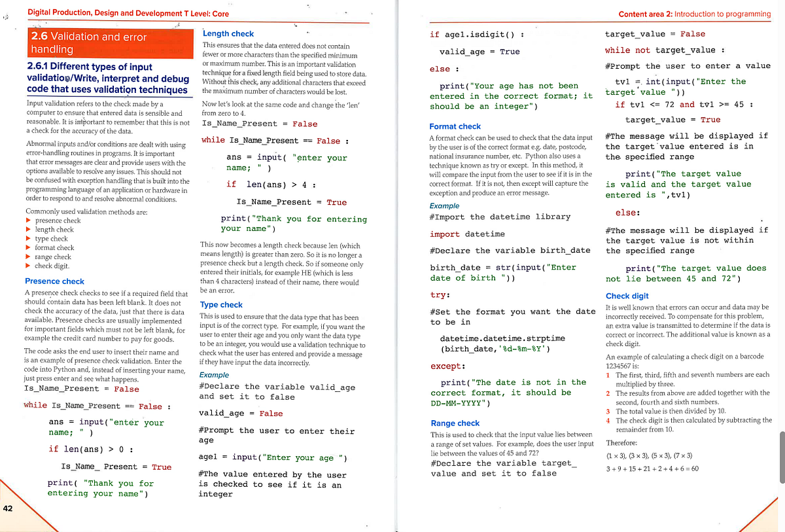Expand the arrow beside type check bullet
The image size is (785, 532).
(x=29, y=239)
